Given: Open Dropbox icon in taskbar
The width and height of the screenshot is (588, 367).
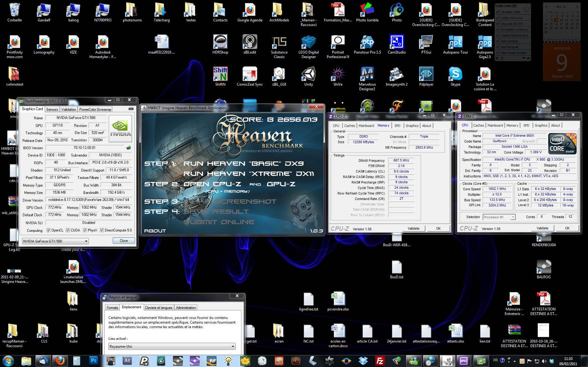Looking at the screenshot, I should [x=363, y=360].
